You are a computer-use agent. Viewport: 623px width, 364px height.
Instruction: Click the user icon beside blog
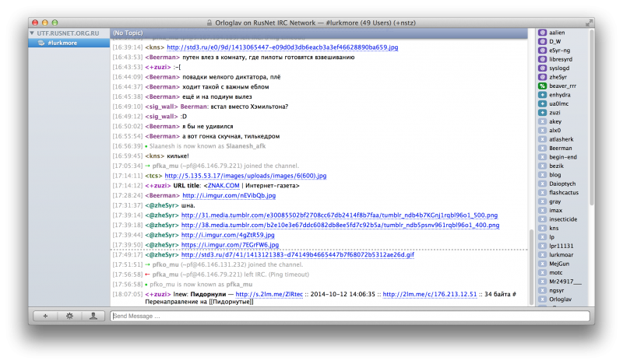coord(542,175)
